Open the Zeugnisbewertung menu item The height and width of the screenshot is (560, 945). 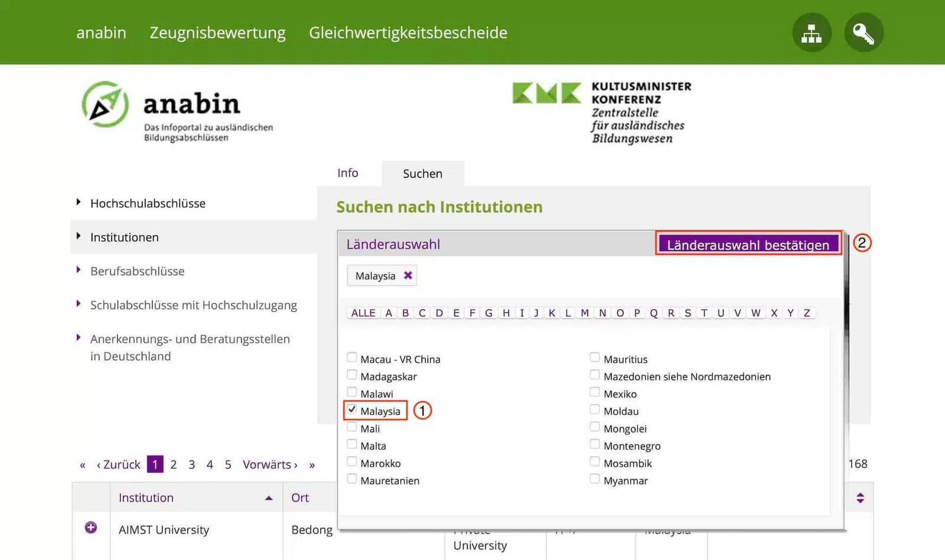pos(217,32)
